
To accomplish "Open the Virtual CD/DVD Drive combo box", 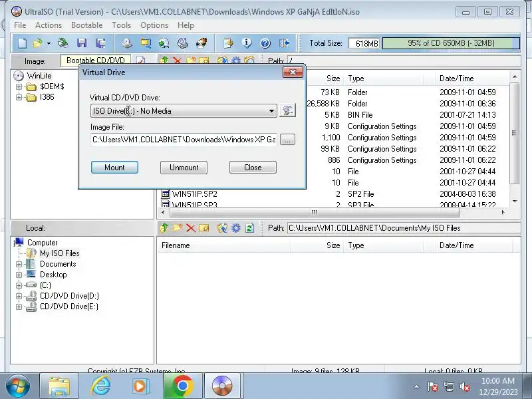I will pos(184,111).
